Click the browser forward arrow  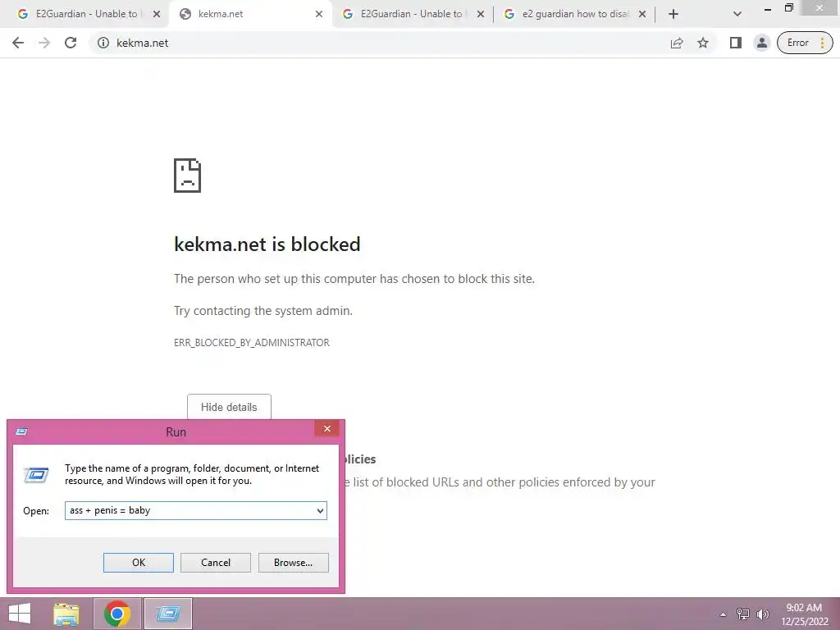[44, 43]
